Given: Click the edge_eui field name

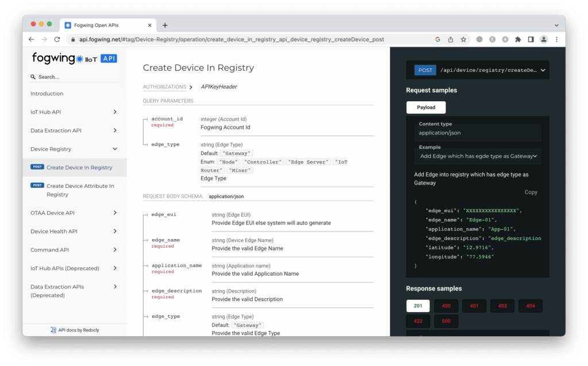Looking at the screenshot, I should click(x=164, y=214).
